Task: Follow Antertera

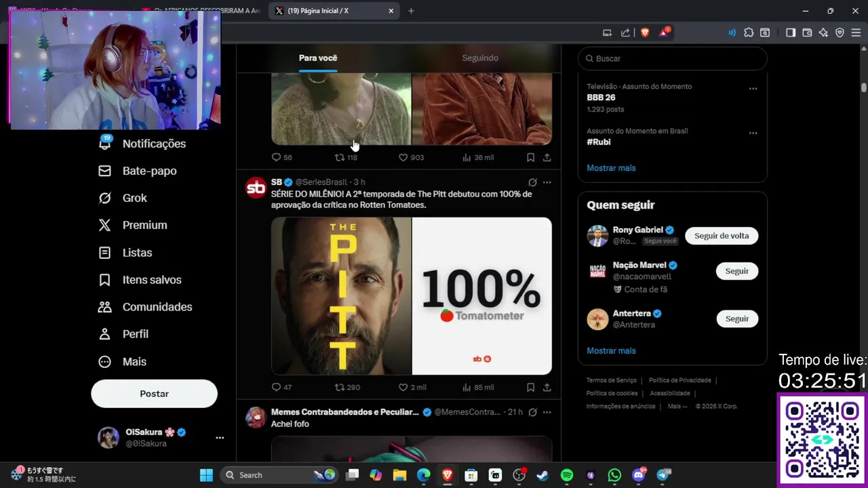Action: (x=736, y=319)
